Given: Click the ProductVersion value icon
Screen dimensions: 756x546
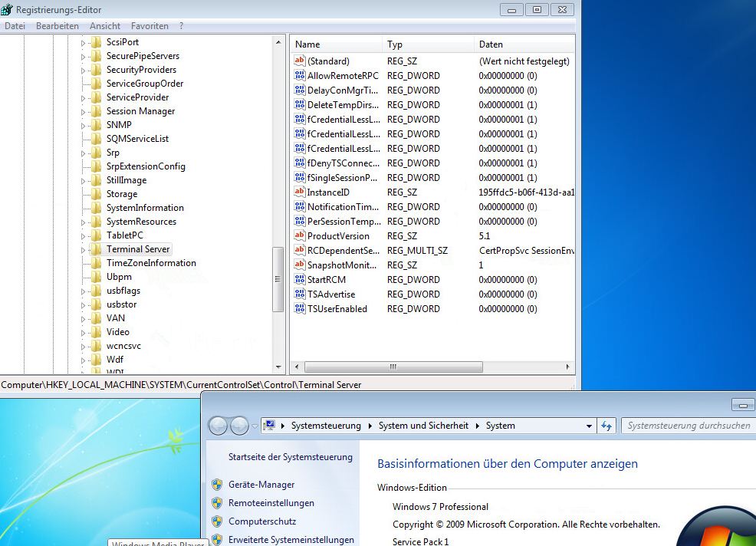Looking at the screenshot, I should tap(300, 235).
